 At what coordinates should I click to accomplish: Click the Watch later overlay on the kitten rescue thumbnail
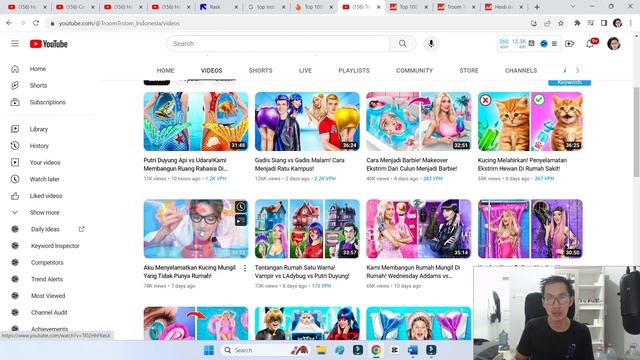point(241,207)
